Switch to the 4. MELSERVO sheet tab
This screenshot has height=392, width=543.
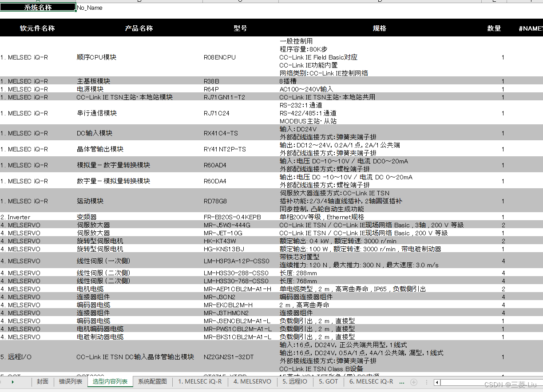tap(252, 382)
